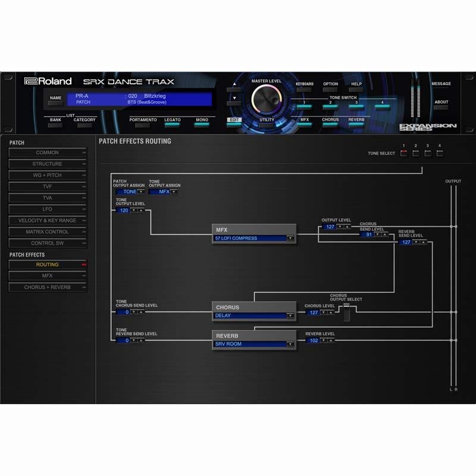The width and height of the screenshot is (476, 476).
Task: Open the WG + Pitch page
Action: point(48,175)
